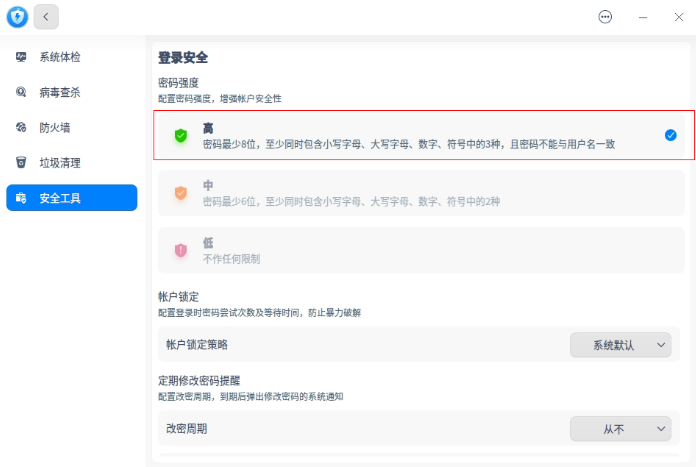
Task: Click the 帐户锁定策略 row label
Action: (x=197, y=345)
